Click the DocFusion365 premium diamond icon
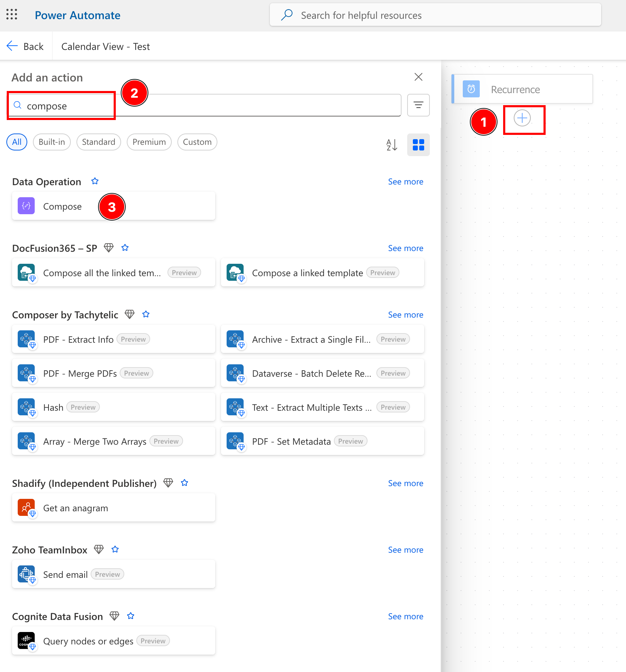 click(x=109, y=248)
